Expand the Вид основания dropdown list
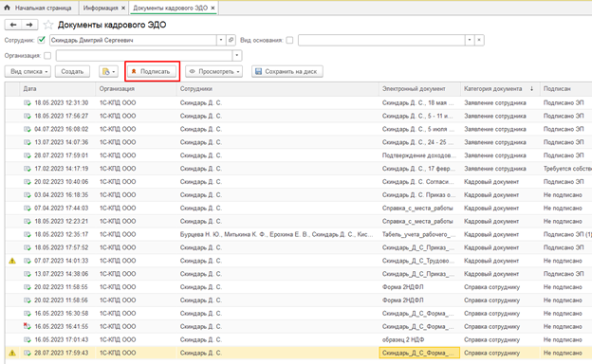This screenshot has width=592, height=364. coord(470,40)
